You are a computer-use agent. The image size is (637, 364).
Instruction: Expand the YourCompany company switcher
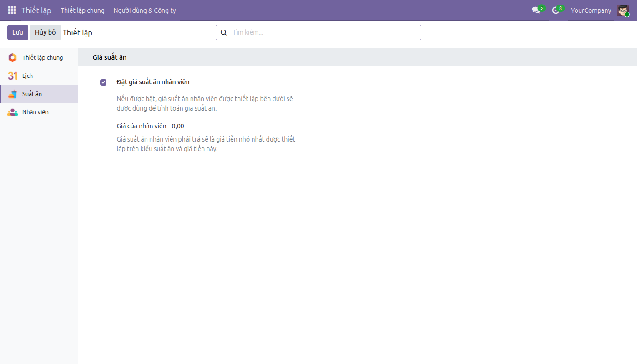click(591, 10)
